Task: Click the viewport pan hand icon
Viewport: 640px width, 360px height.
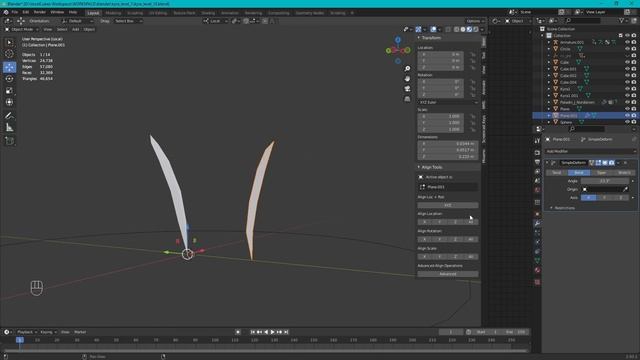Action: (x=407, y=78)
